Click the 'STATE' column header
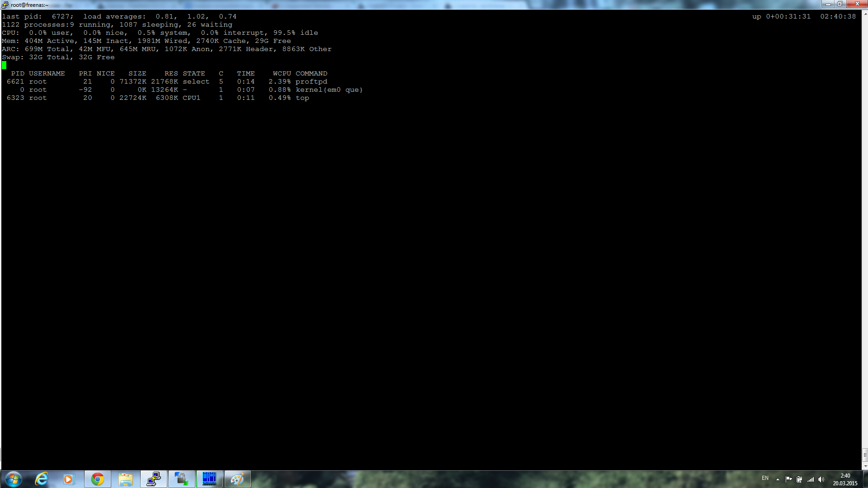Image resolution: width=868 pixels, height=488 pixels. click(193, 74)
